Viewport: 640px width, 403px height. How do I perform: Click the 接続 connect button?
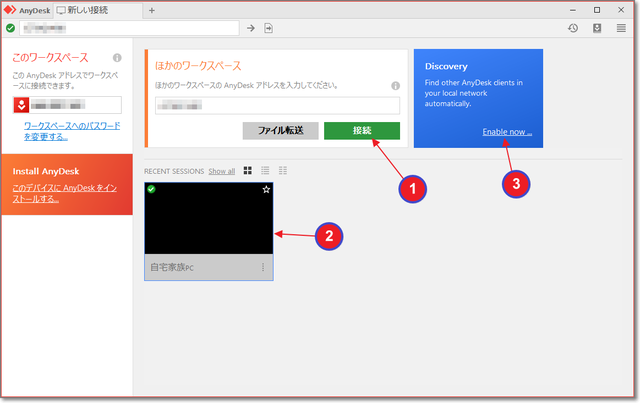tap(362, 131)
